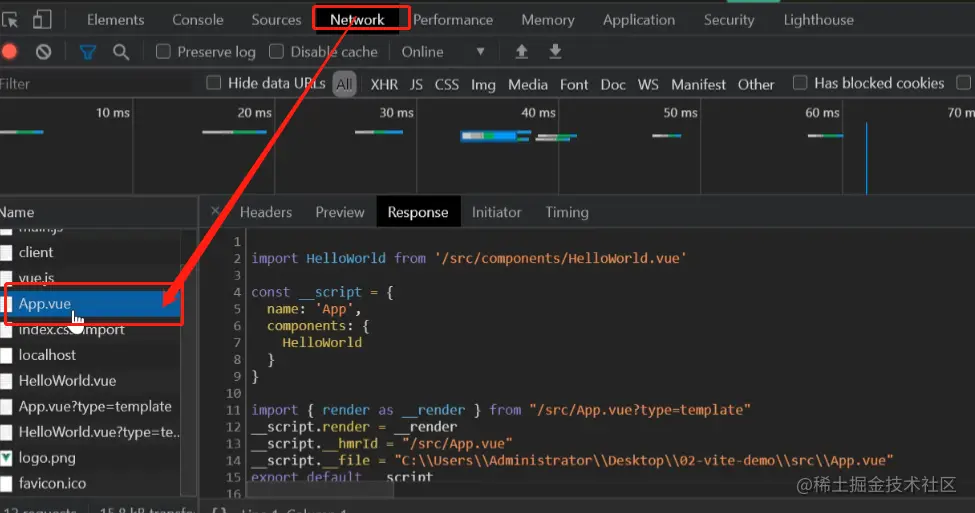Select the client request row
This screenshot has height=513, width=975.
pos(90,252)
